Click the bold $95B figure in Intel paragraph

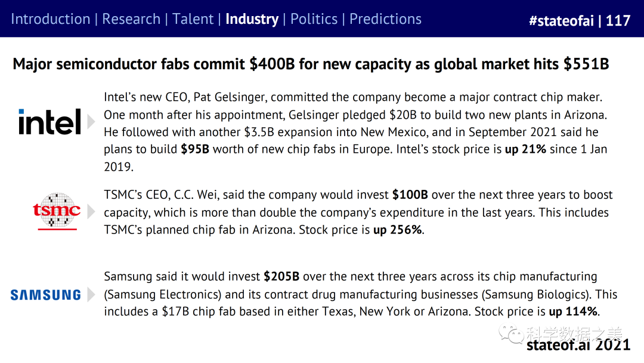(195, 149)
